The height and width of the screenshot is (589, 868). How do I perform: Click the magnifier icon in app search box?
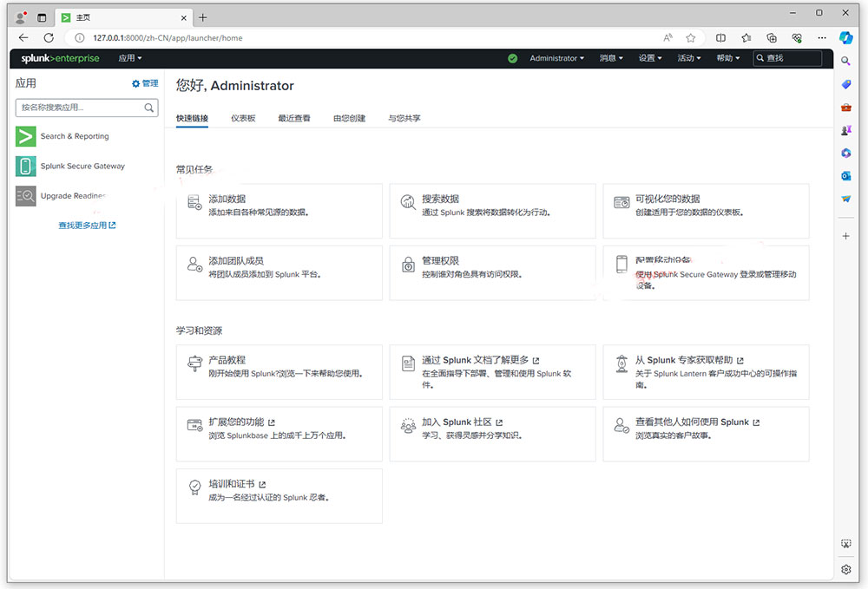click(149, 108)
